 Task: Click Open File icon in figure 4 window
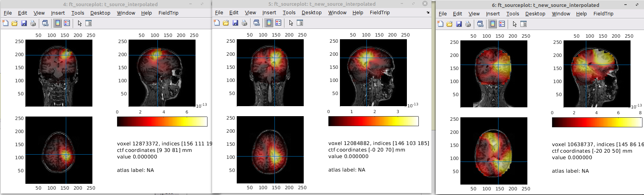(x=15, y=23)
